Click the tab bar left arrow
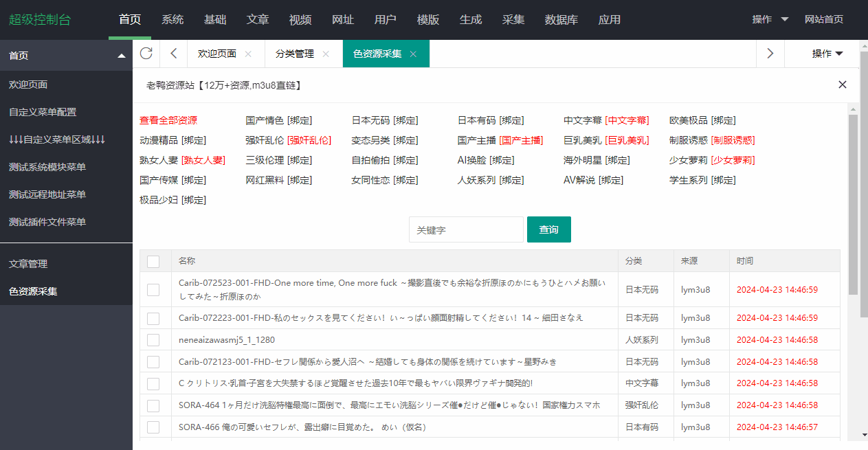This screenshot has width=868, height=450. pyautogui.click(x=173, y=54)
